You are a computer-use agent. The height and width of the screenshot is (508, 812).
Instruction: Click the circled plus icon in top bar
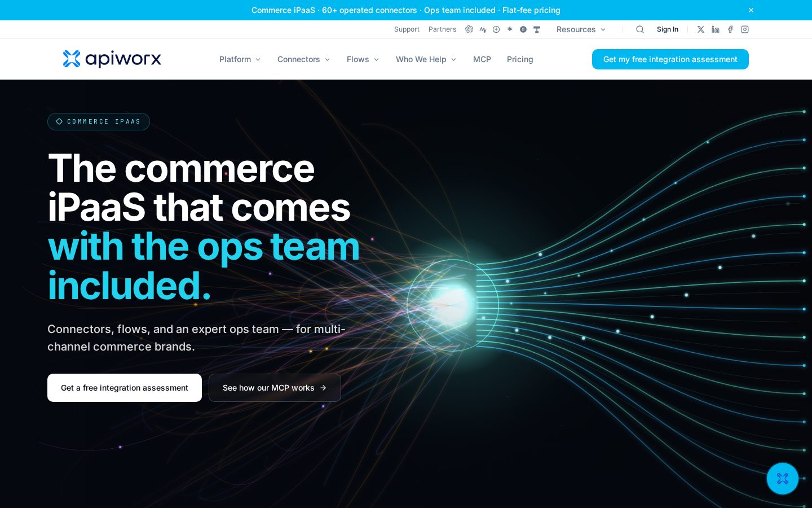pyautogui.click(x=496, y=29)
